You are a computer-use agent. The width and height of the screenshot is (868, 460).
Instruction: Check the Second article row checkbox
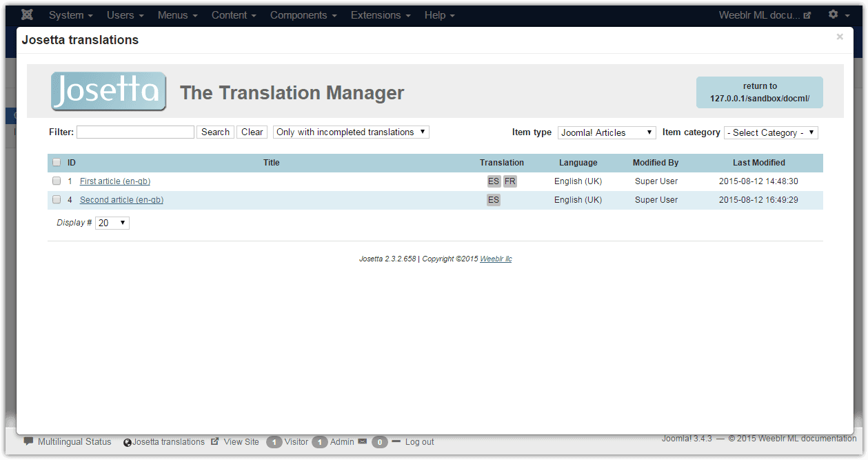pos(57,200)
